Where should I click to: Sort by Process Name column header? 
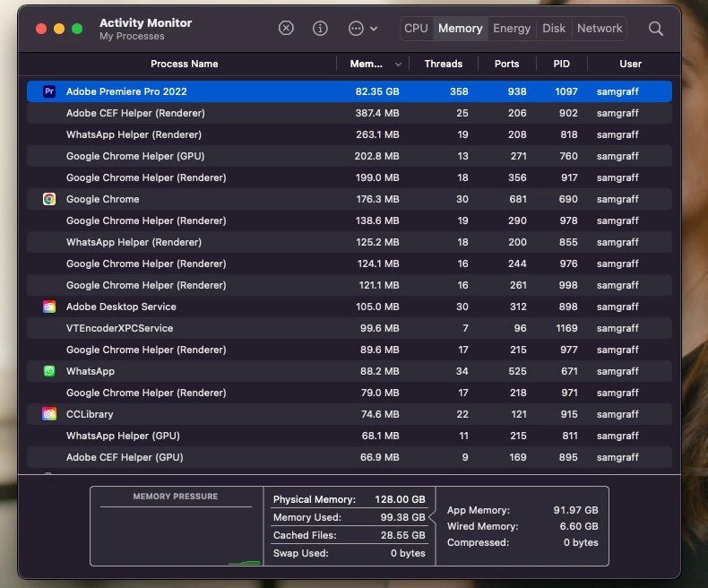[x=185, y=65]
